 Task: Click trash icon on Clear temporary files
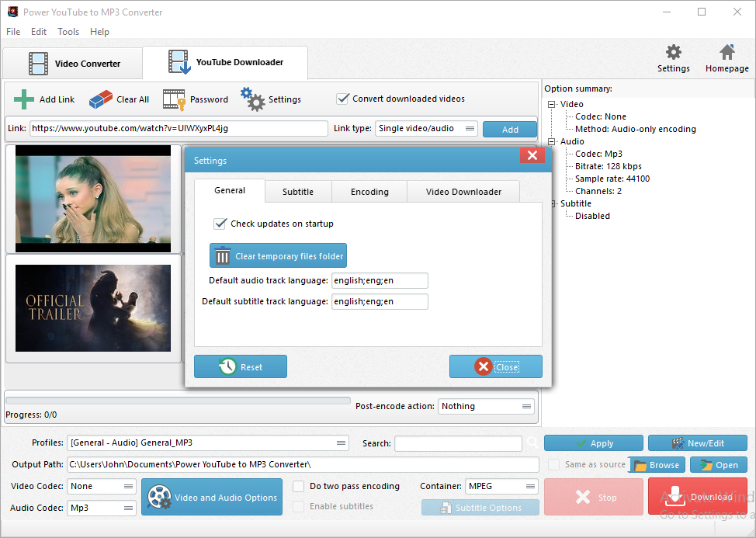click(222, 256)
